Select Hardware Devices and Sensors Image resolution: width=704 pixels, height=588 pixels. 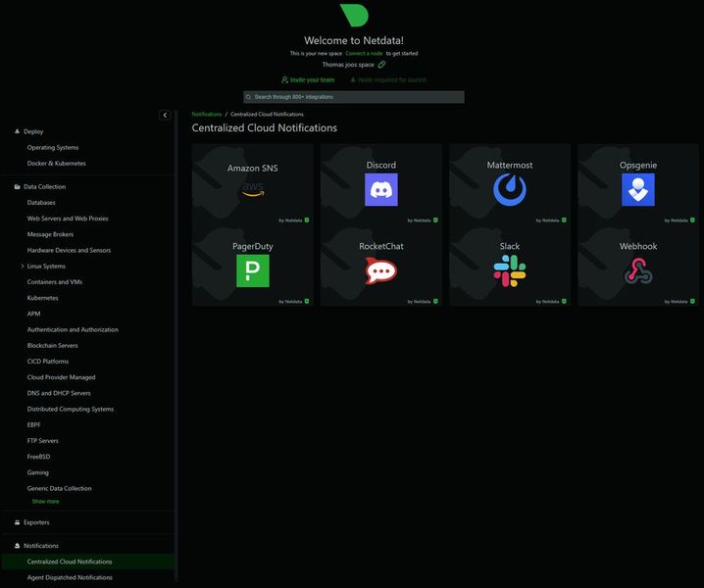[x=69, y=251]
